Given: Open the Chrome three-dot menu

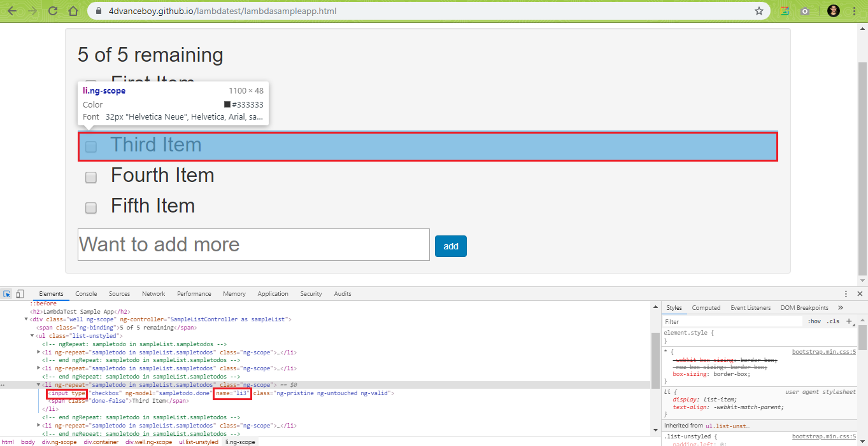Looking at the screenshot, I should click(854, 11).
